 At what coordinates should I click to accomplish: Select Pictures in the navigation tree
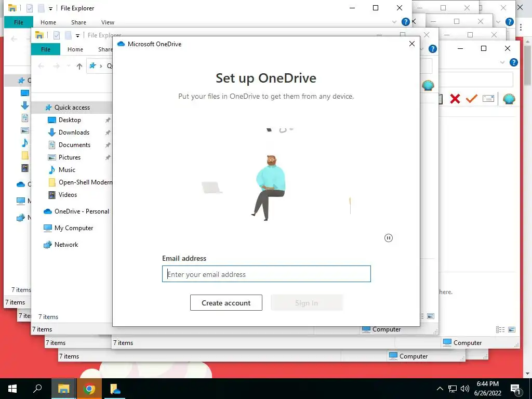(70, 157)
